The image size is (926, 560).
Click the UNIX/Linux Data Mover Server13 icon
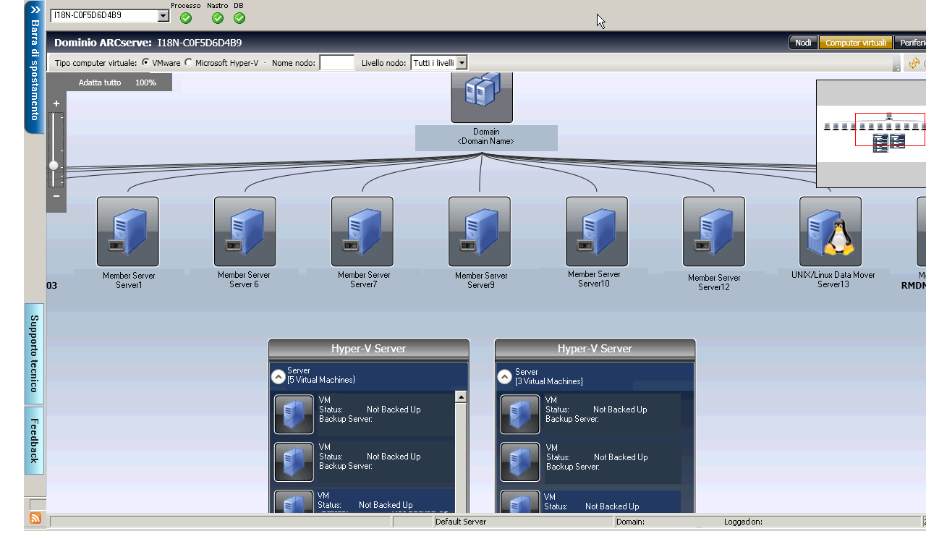coord(831,232)
